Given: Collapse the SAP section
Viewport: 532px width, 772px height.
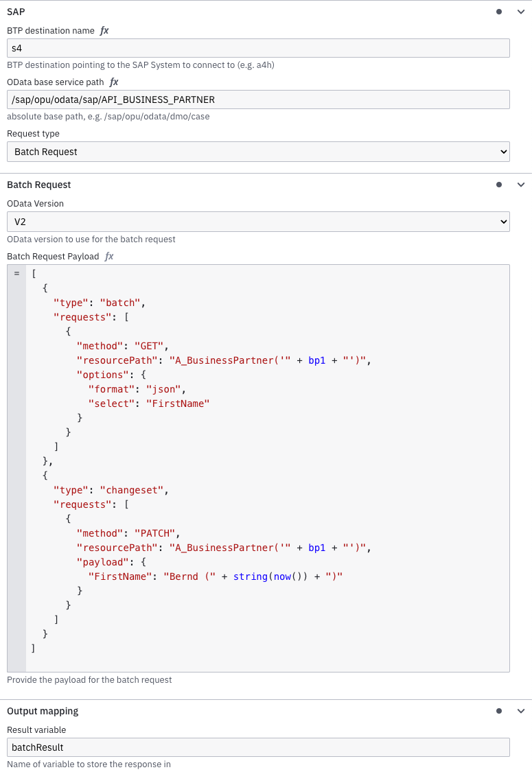Looking at the screenshot, I should tap(520, 11).
